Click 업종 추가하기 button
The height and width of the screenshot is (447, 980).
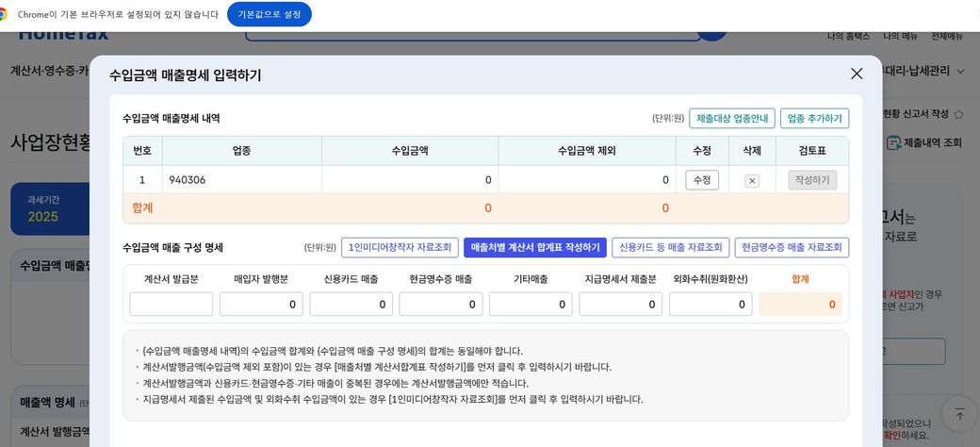(814, 118)
